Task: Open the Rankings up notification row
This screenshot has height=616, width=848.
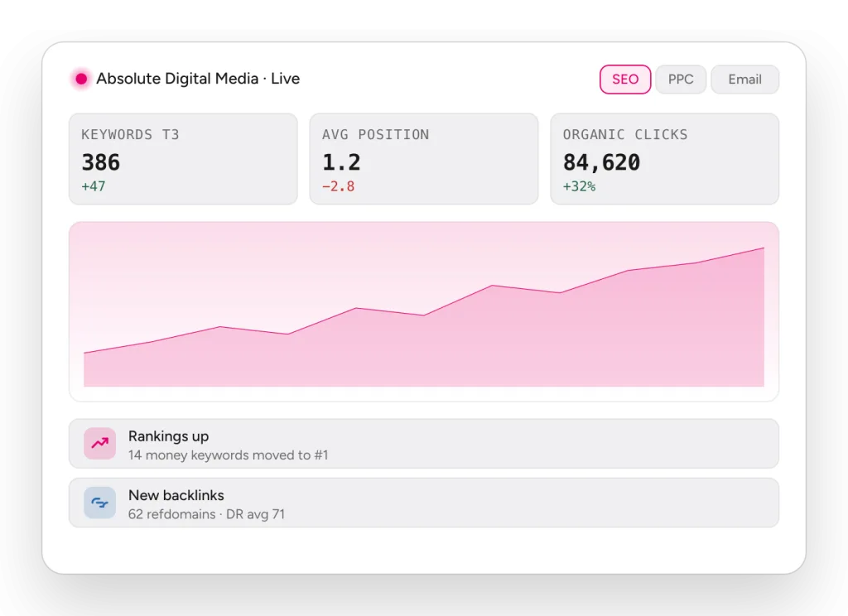Action: click(424, 444)
